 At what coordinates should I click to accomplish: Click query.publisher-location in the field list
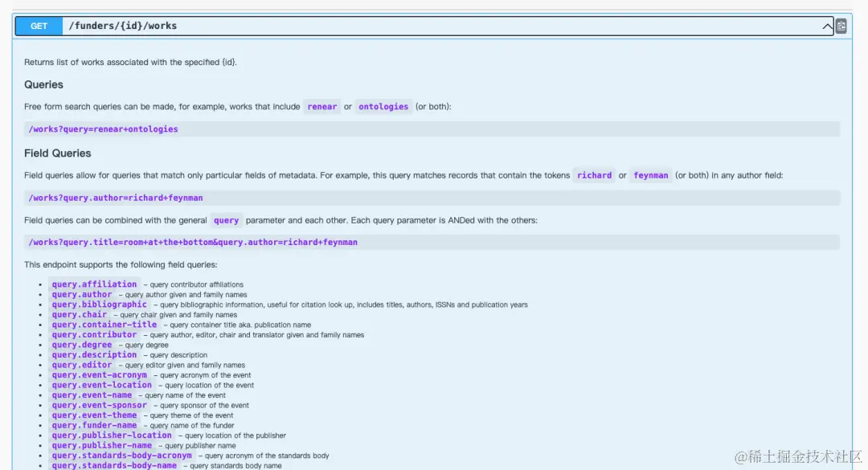pyautogui.click(x=112, y=435)
